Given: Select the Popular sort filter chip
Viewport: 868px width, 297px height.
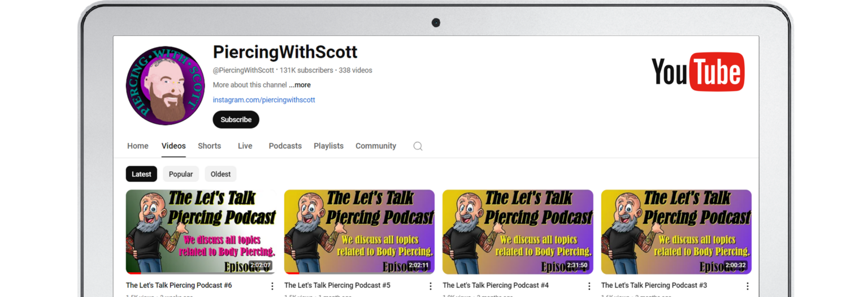Looking at the screenshot, I should (x=181, y=174).
